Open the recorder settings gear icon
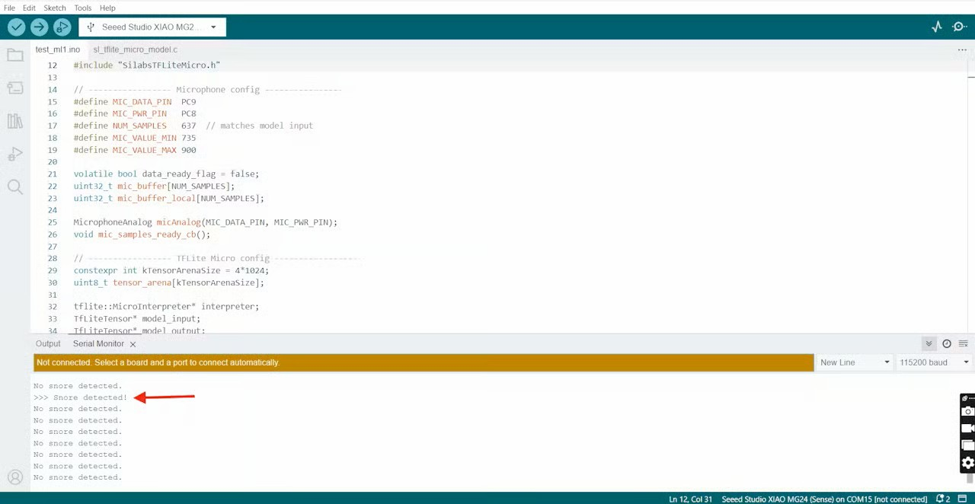 (968, 462)
